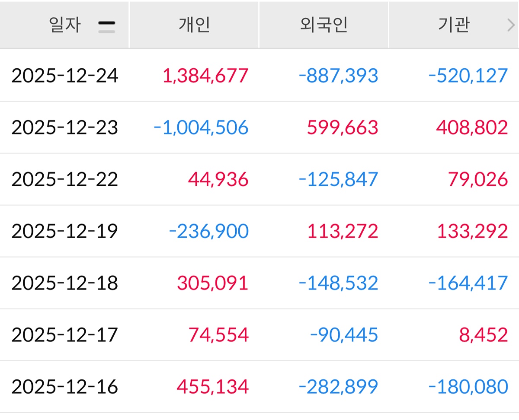
Task: Click individual value -1,004,506
Action: (x=201, y=127)
